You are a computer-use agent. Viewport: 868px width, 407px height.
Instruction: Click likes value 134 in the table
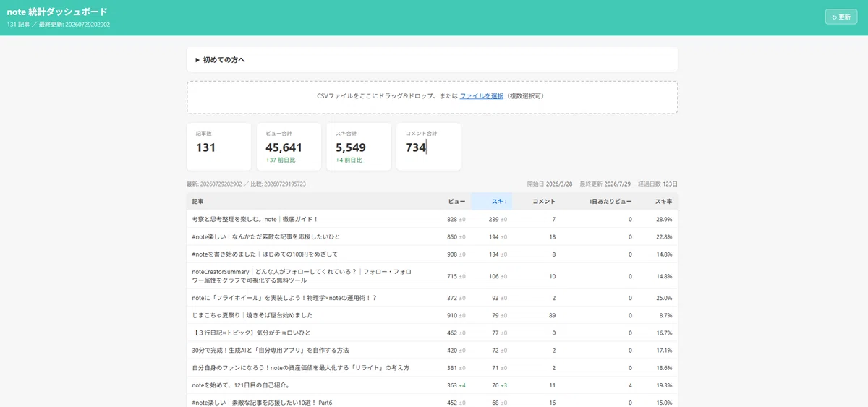(494, 254)
